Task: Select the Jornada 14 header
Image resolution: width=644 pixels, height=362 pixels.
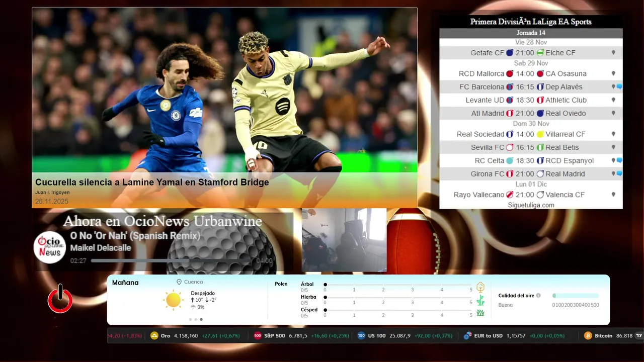Action: [x=531, y=33]
